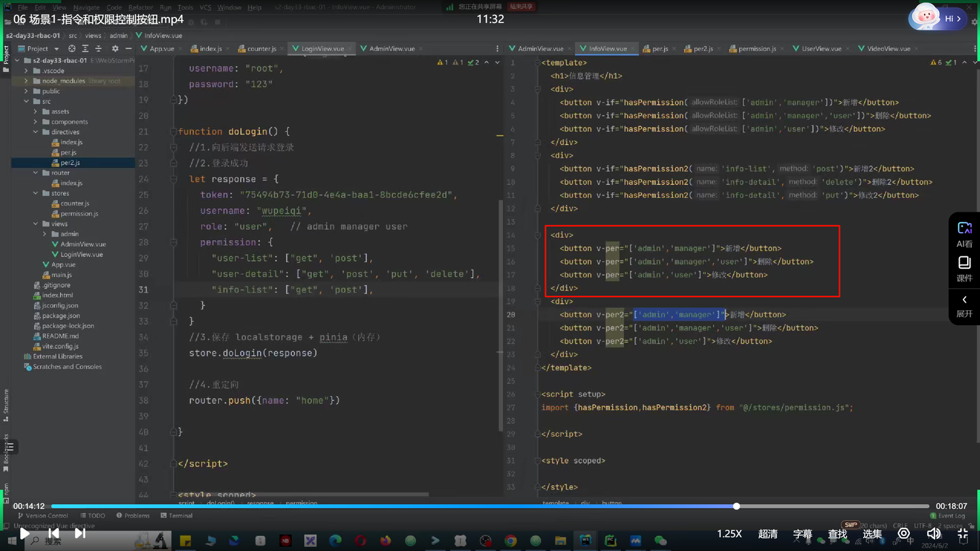
Task: Open the Terminal tool window
Action: (x=177, y=516)
